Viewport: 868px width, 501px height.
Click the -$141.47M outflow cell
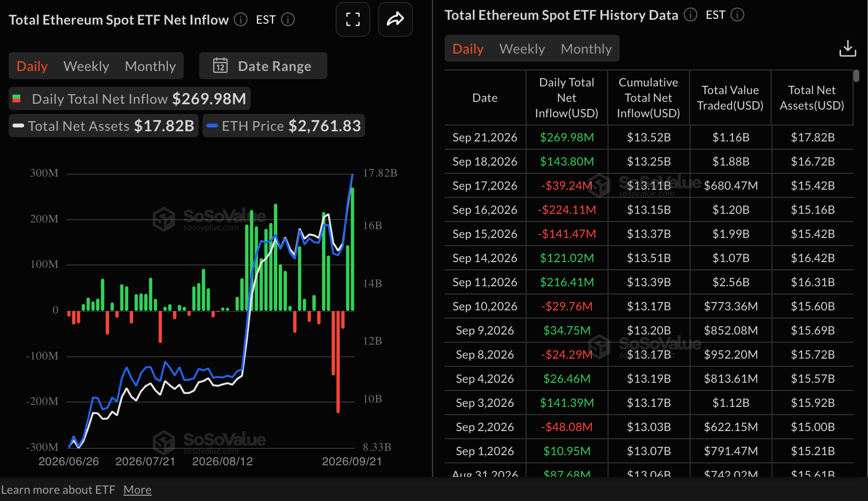567,234
